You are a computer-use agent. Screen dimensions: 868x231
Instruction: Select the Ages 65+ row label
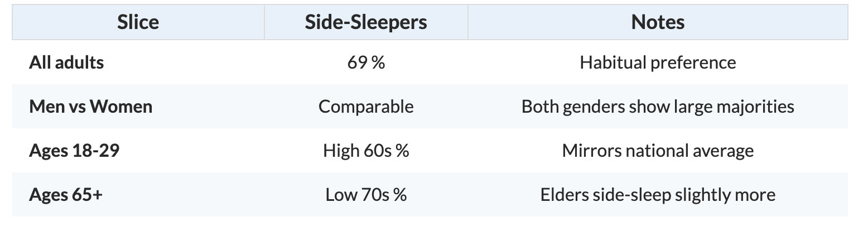click(66, 195)
